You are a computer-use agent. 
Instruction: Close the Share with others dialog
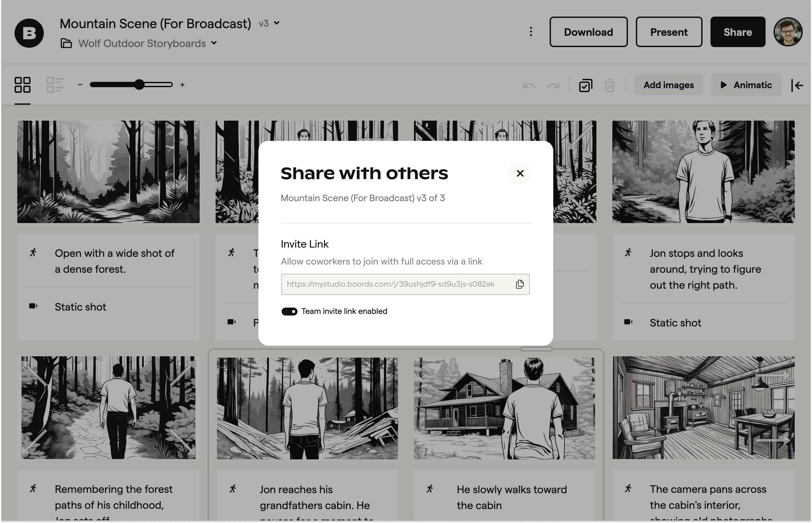pos(519,173)
